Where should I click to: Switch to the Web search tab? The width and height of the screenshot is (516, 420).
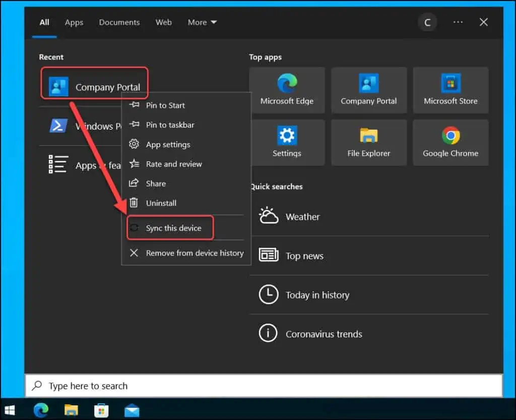(x=164, y=22)
